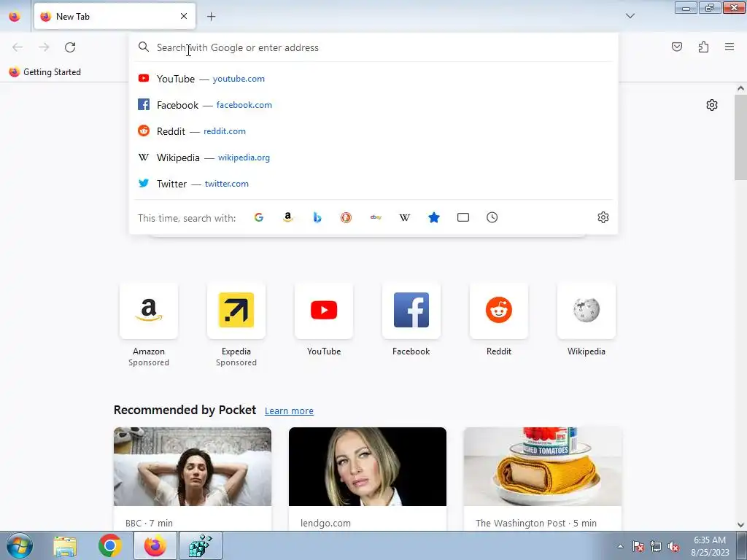Click the taskbar clock 6:35 AM

coord(710,546)
